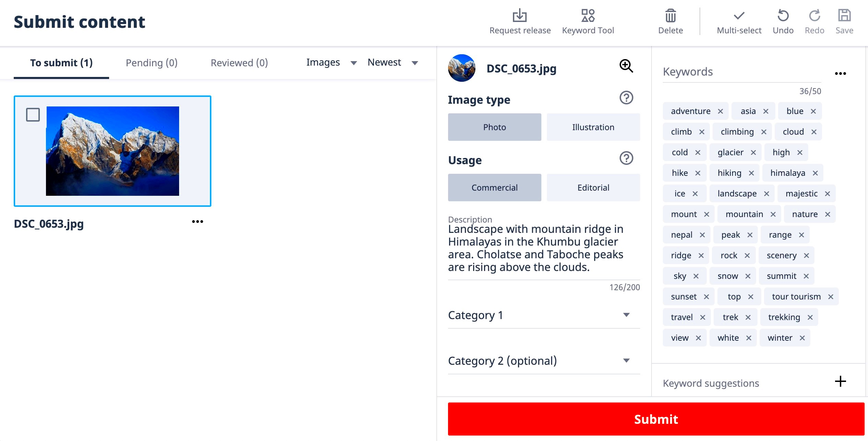Zoom into the DSC_0653.jpg preview

(626, 66)
